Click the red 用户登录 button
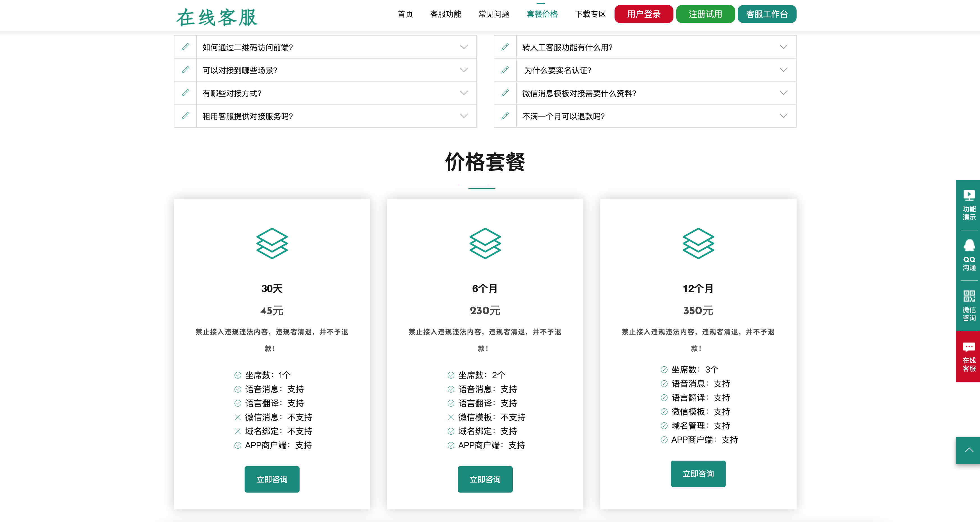 [644, 14]
